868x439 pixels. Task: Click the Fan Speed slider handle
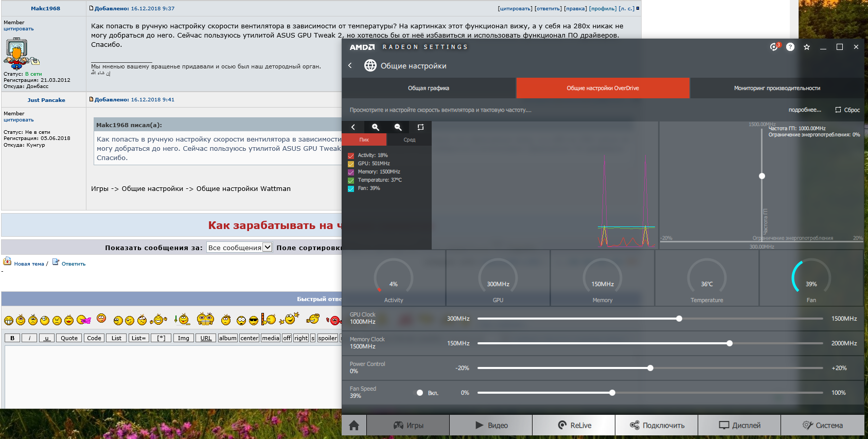pos(612,393)
